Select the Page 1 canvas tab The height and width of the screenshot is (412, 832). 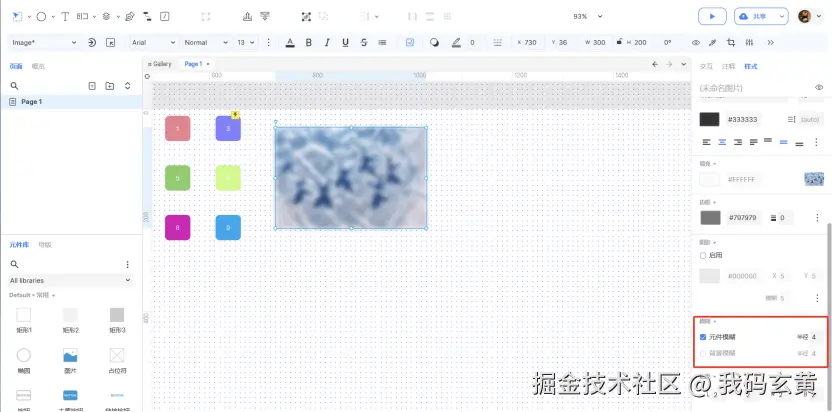coord(193,64)
